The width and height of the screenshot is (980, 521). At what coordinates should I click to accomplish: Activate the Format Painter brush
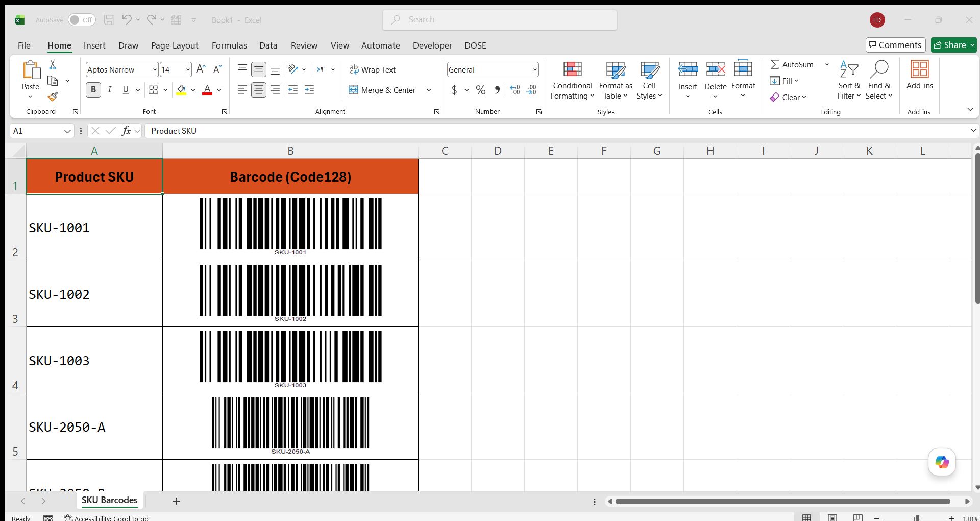click(x=53, y=97)
